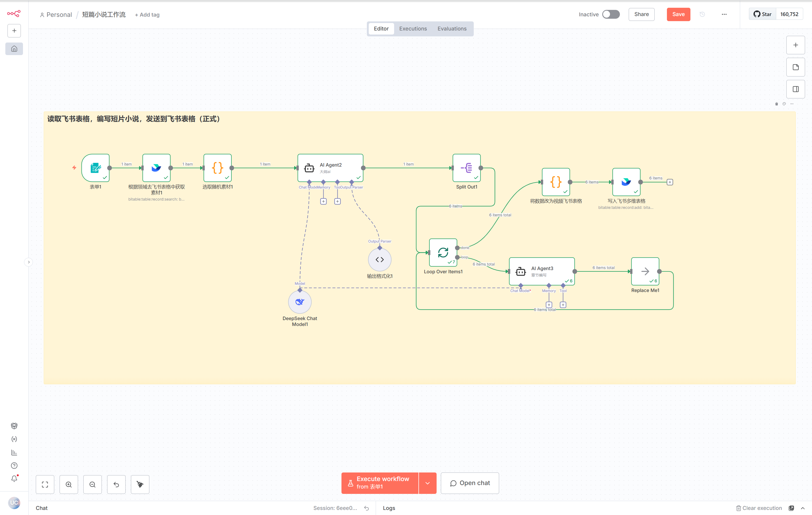Expand the Execute workflow dropdown arrow
This screenshot has height=515, width=812.
(427, 483)
